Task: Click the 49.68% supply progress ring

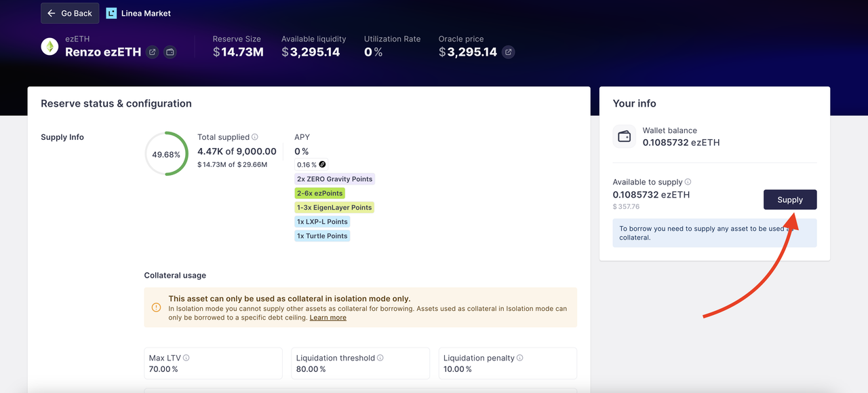Action: [x=167, y=154]
